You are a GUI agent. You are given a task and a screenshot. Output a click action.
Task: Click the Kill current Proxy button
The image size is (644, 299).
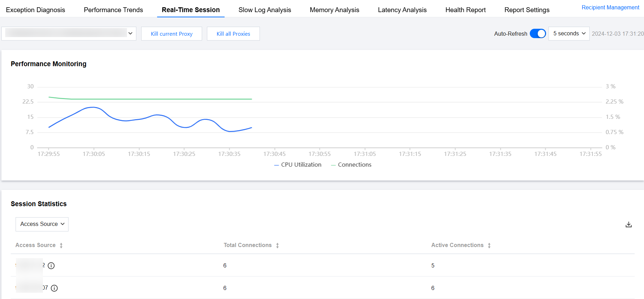pyautogui.click(x=171, y=34)
